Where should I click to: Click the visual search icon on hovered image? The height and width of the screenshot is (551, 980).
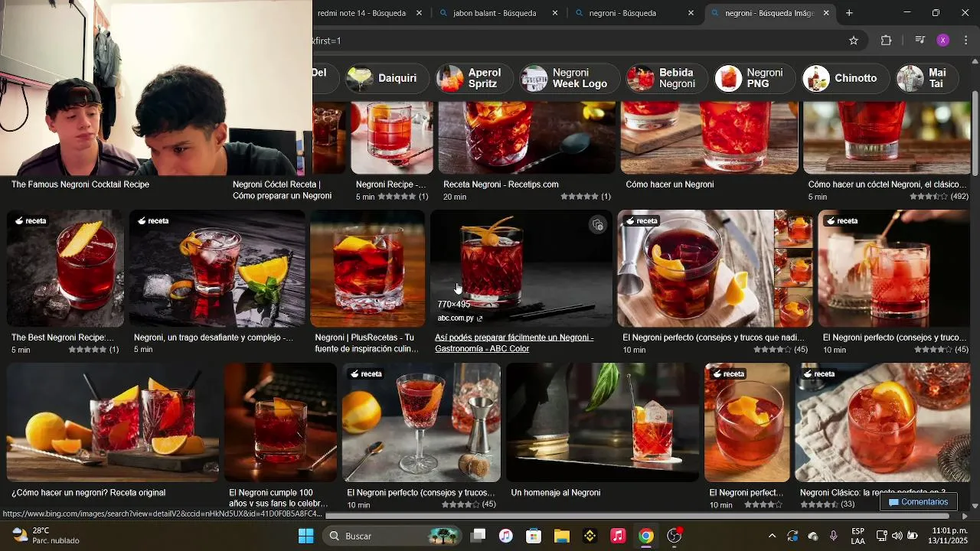click(598, 225)
